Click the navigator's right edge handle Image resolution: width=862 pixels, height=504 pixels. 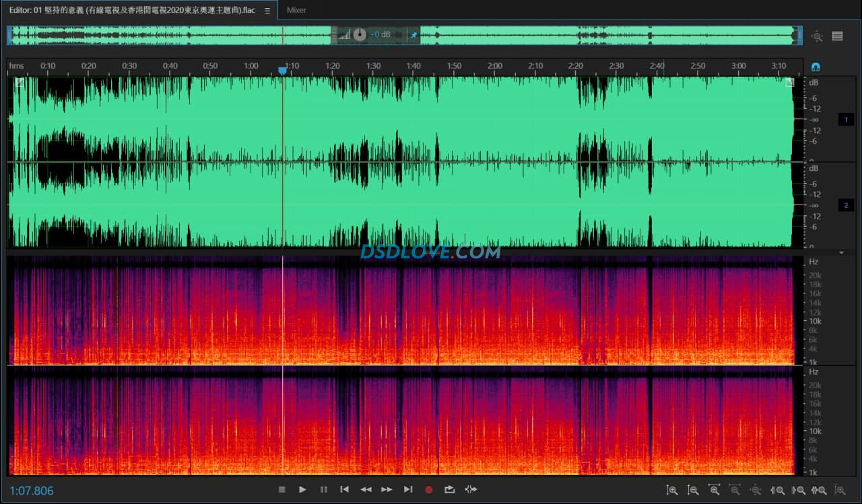(800, 35)
